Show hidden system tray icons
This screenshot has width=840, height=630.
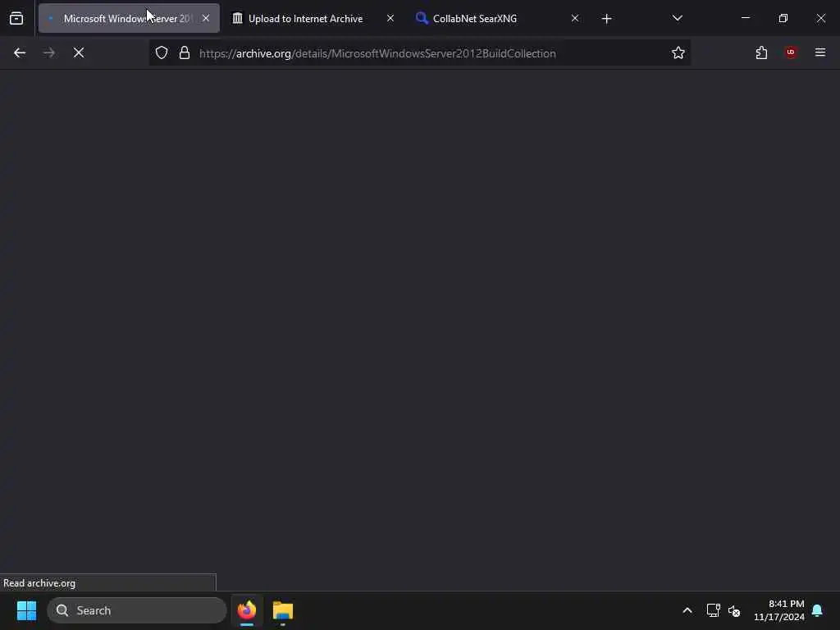[687, 610]
